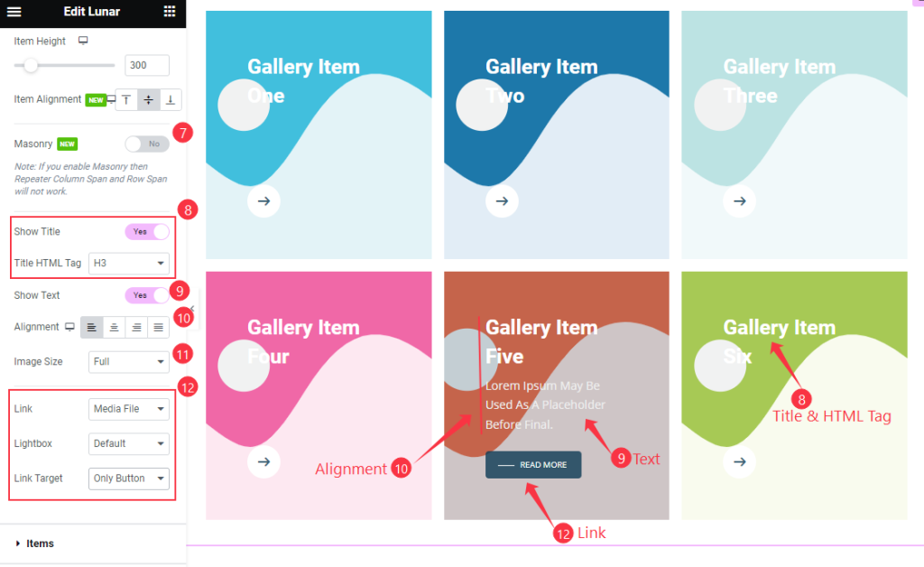Click the Item Height slider handle
This screenshot has height=567, width=924.
31,65
